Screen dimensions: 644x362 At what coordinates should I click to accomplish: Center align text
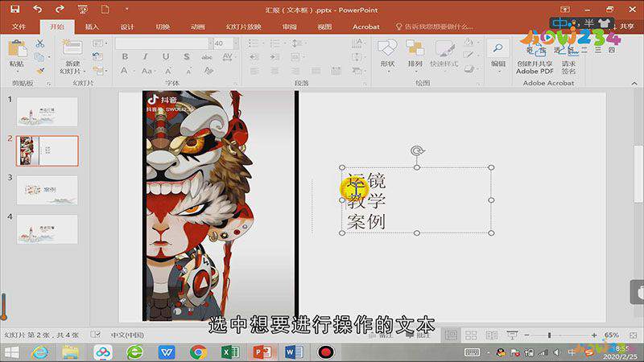pyautogui.click(x=275, y=71)
